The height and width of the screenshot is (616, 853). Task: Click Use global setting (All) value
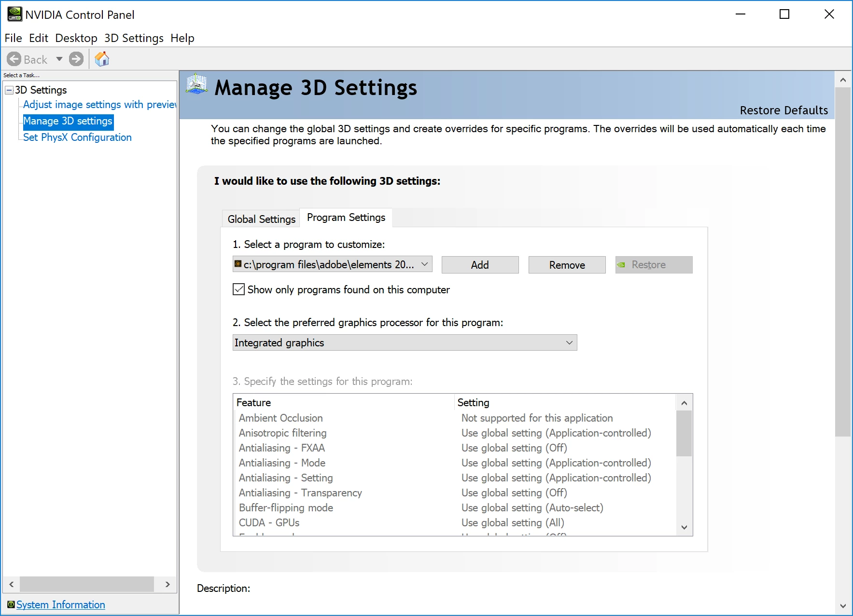pyautogui.click(x=513, y=523)
